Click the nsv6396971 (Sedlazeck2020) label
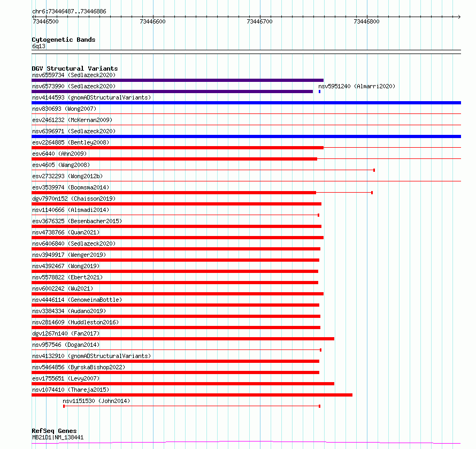 pos(74,131)
